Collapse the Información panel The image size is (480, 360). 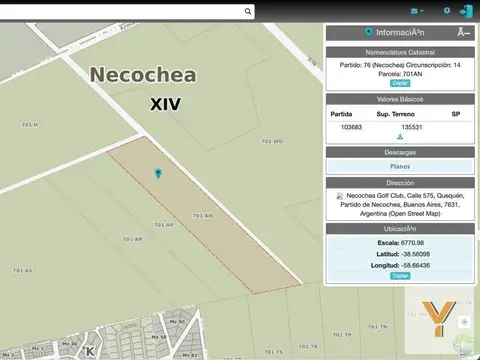[x=464, y=33]
